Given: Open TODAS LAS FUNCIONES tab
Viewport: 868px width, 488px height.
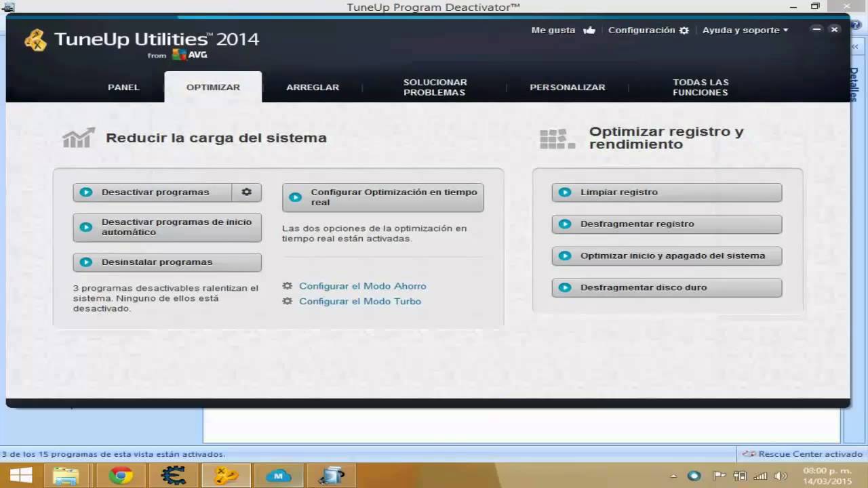Looking at the screenshot, I should coord(701,87).
